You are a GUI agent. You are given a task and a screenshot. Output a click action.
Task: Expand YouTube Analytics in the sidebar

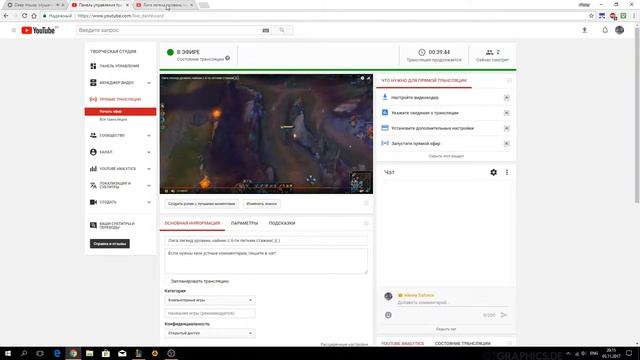tap(149, 169)
